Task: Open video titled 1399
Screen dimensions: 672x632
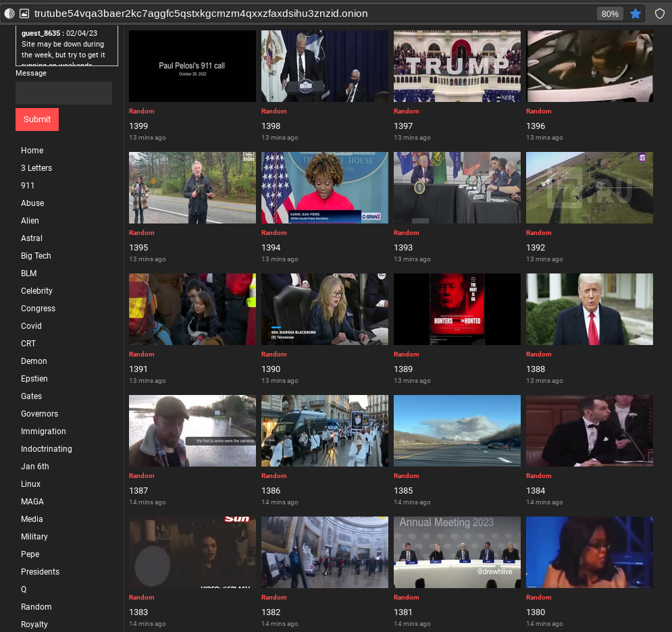Action: coord(138,126)
